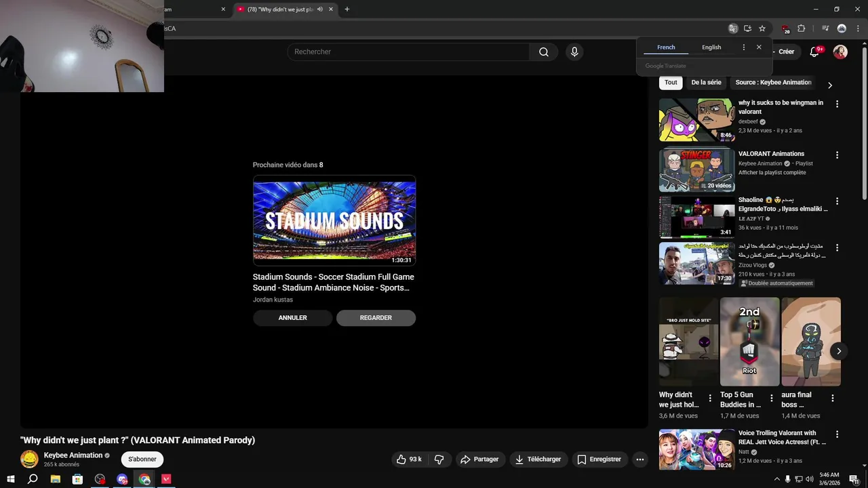The image size is (868, 488).
Task: Open Zizou Vlogs 17:30 video thumbnail
Action: tap(696, 264)
